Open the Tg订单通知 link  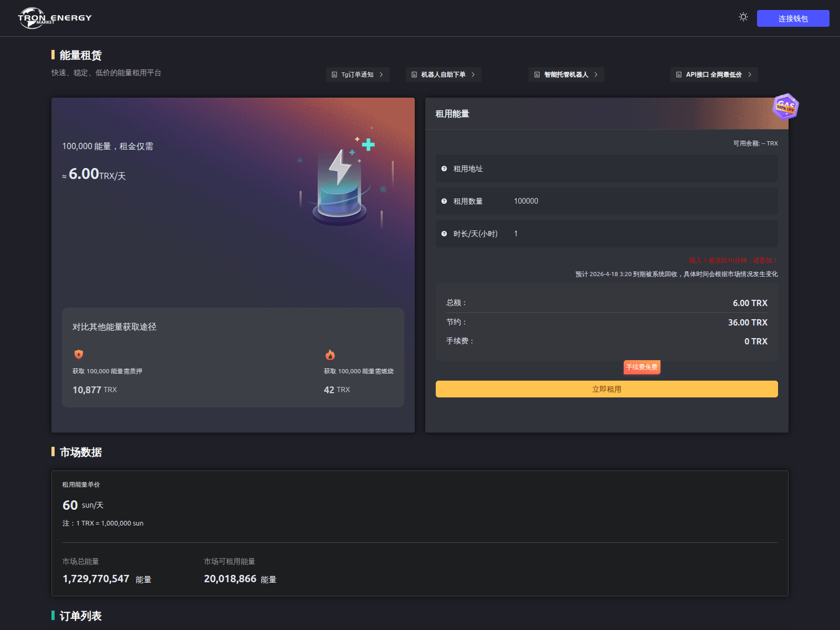358,75
